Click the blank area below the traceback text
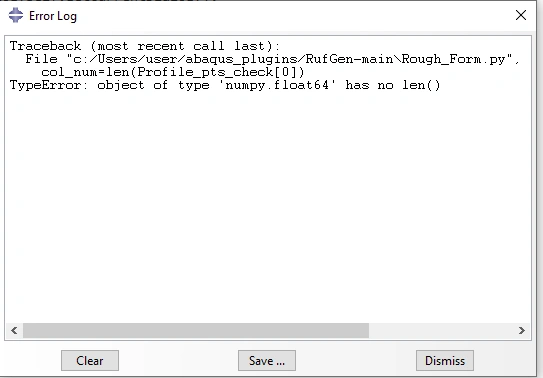Screen dimensions: 543x378 point(267,208)
